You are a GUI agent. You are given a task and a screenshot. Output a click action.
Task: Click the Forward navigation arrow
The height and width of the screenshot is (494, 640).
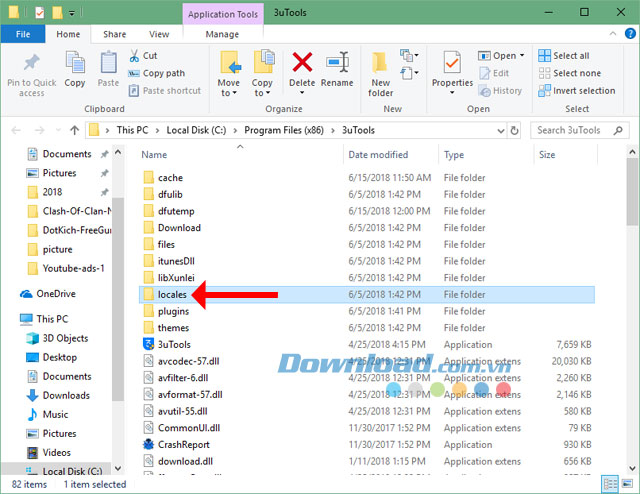(x=40, y=130)
